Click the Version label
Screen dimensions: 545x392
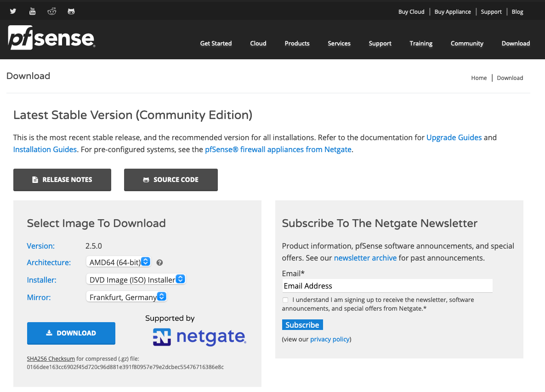(40, 246)
